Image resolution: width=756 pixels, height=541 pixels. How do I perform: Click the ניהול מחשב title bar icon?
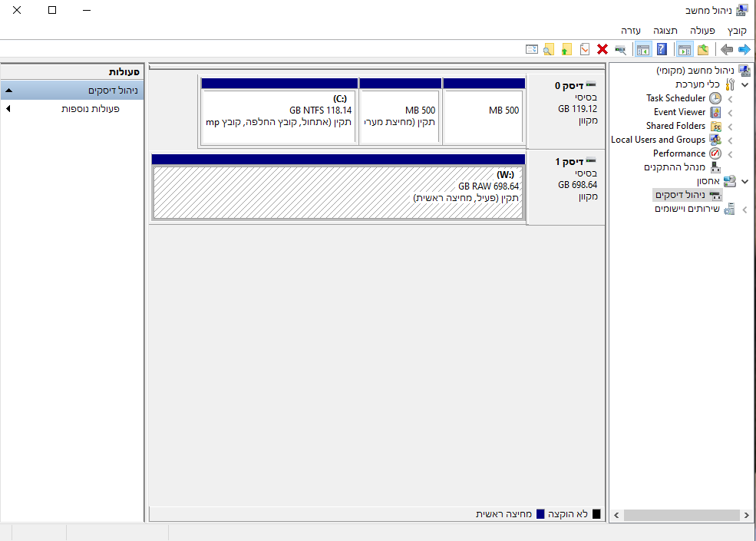pos(742,10)
